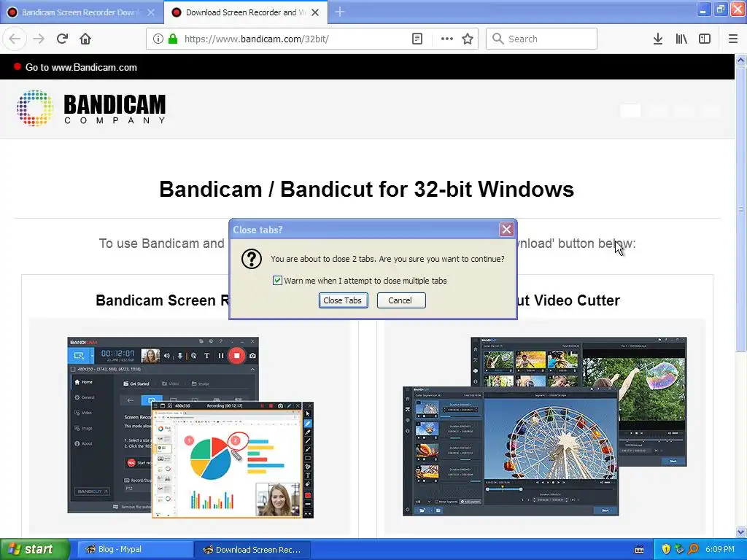The image size is (747, 560).
Task: Click the 6:09 PM clock
Action: click(x=720, y=549)
